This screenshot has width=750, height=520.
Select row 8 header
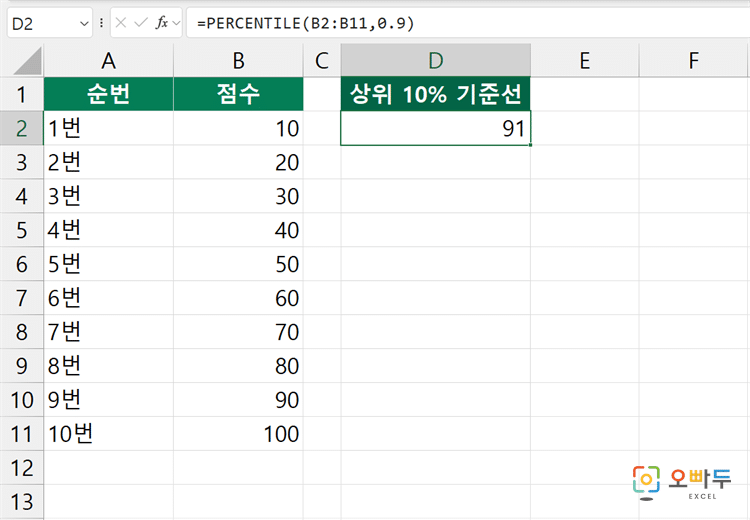point(22,332)
